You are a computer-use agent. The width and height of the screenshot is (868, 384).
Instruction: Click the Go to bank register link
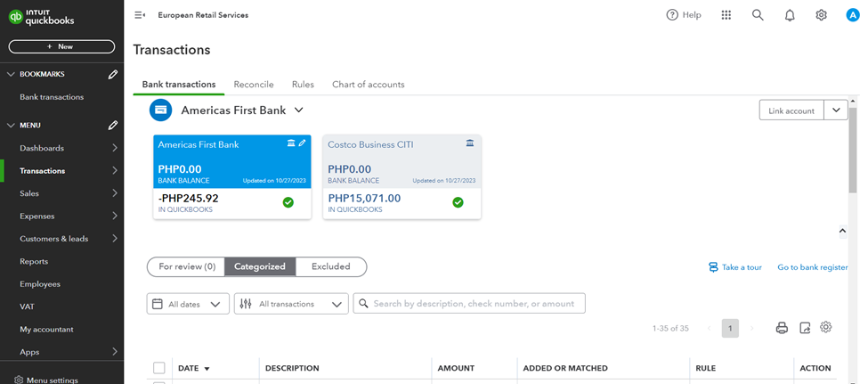tap(812, 267)
